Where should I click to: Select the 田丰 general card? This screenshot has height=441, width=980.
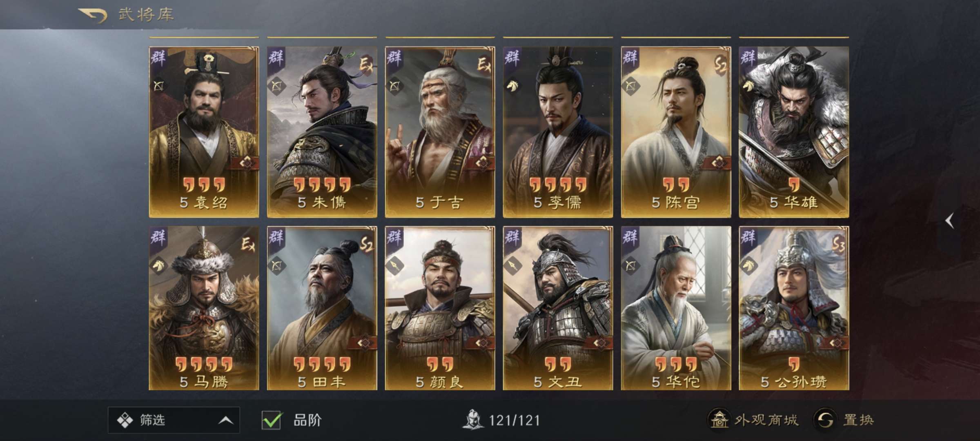tap(322, 308)
